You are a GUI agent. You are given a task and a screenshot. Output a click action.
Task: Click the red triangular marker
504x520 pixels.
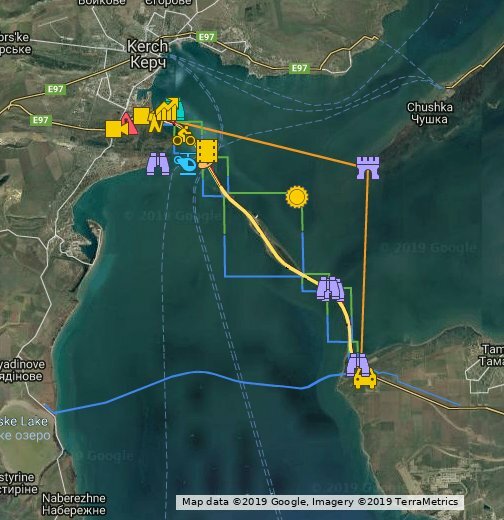[130, 124]
